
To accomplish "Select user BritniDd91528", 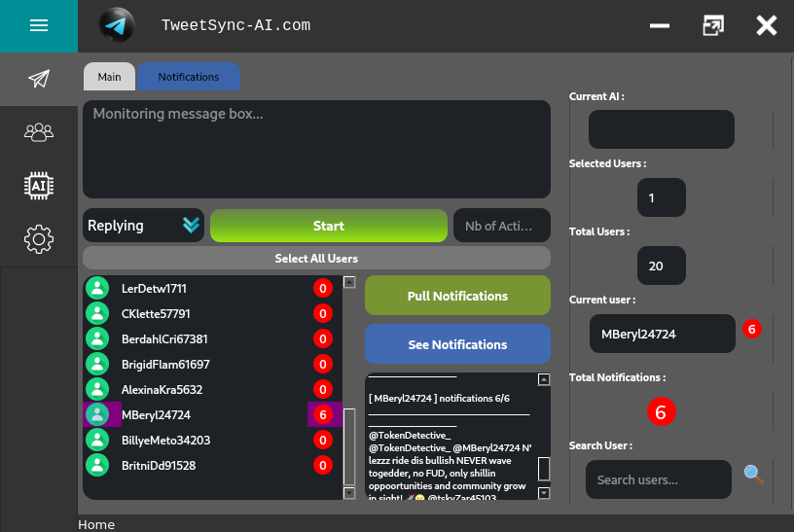I will tap(213, 465).
